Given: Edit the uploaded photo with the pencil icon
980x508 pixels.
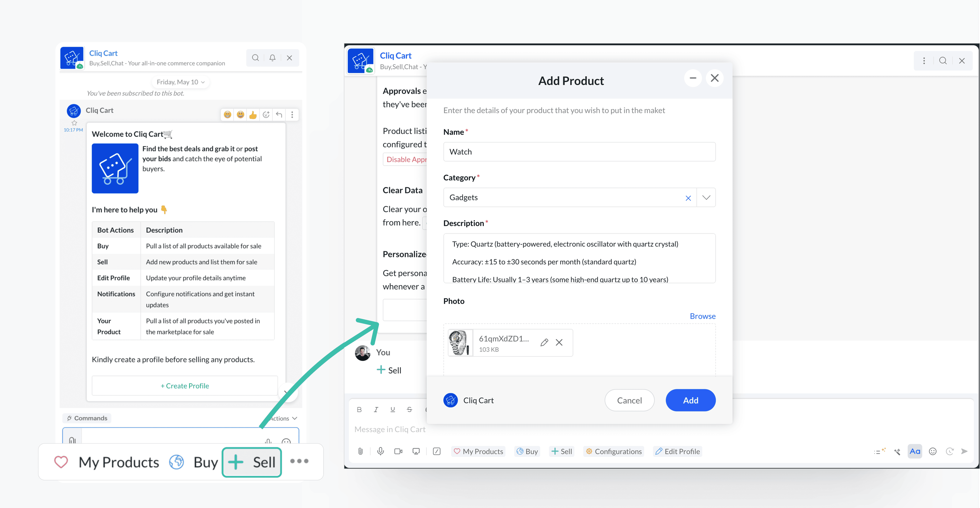Looking at the screenshot, I should (544, 343).
